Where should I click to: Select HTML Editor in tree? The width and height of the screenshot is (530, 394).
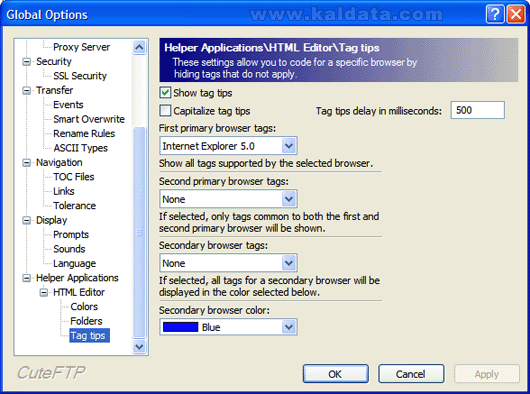click(79, 292)
